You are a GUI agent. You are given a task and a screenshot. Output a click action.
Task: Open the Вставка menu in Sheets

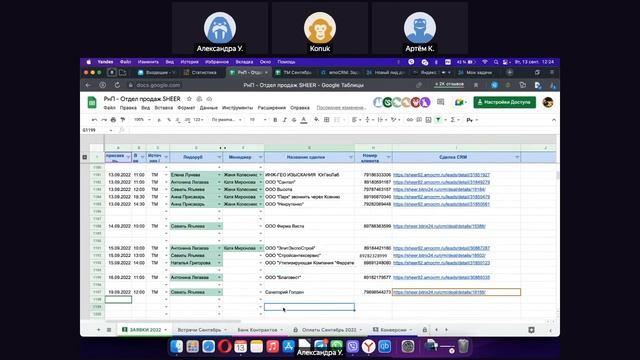point(164,108)
